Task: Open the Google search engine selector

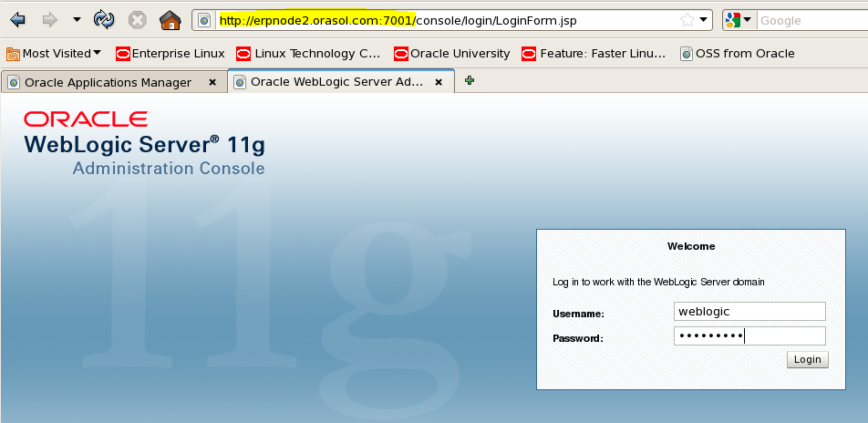Action: (x=739, y=20)
